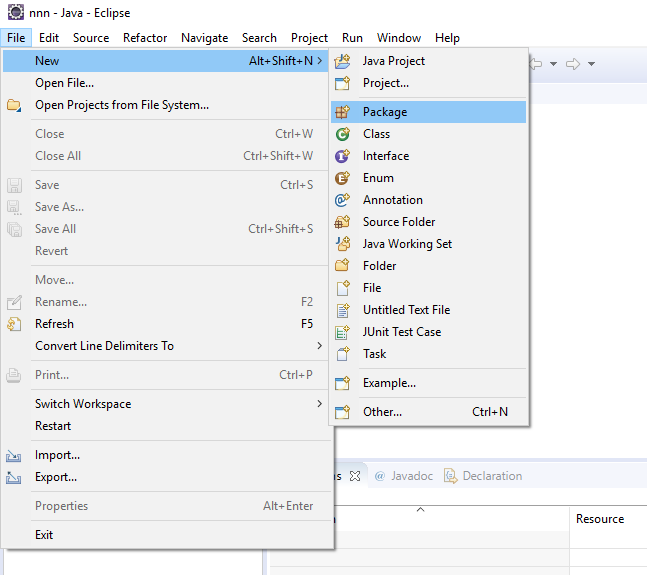Open the Window menu

(399, 38)
